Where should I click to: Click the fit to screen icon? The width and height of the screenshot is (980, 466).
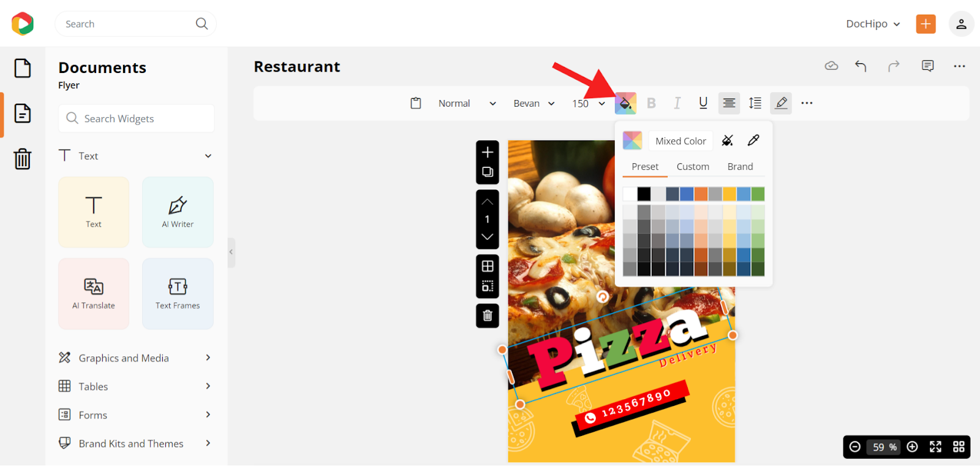(935, 447)
